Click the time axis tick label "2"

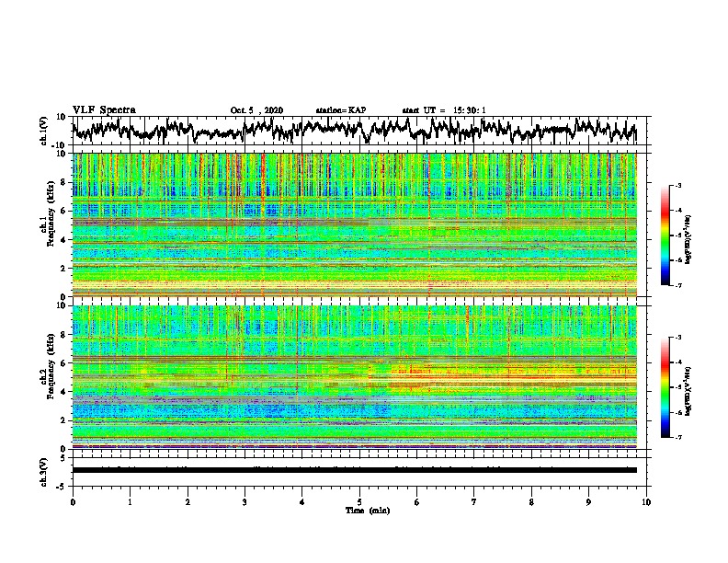[188, 502]
